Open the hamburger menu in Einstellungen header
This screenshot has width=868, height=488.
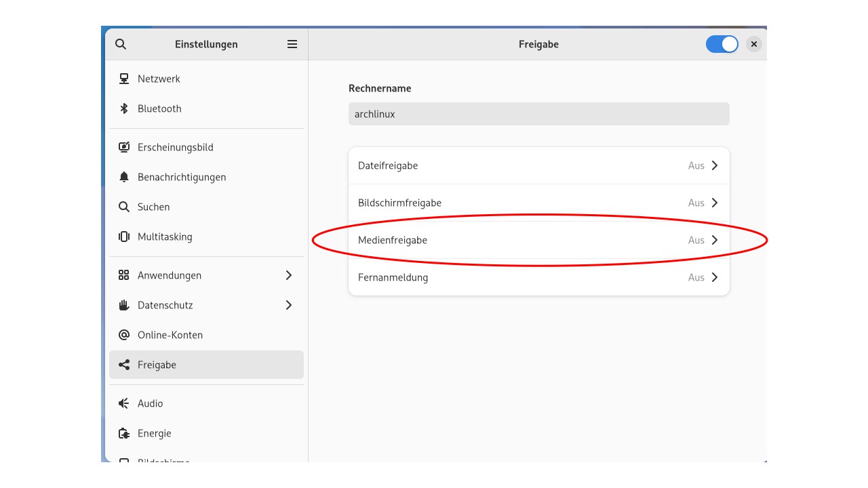[292, 44]
